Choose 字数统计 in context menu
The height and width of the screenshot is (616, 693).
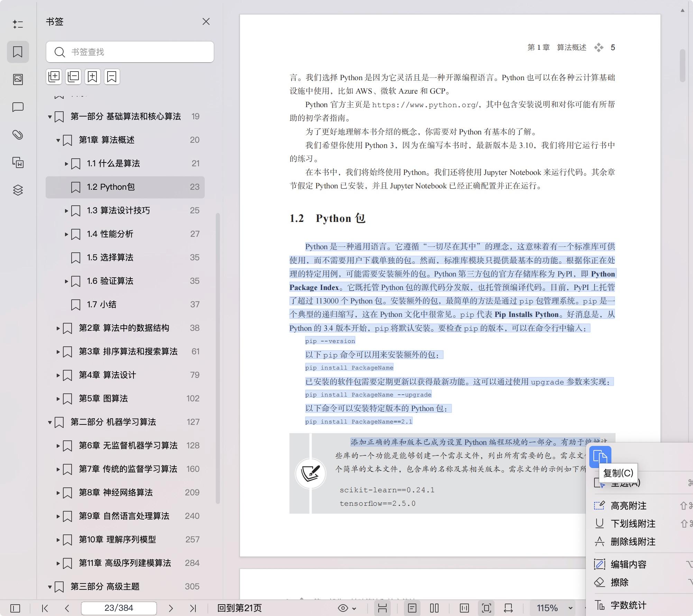628,605
